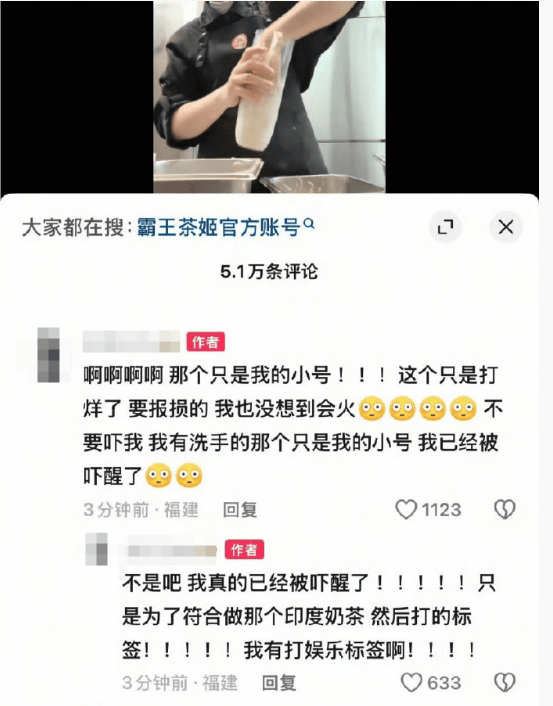Close the comments panel
Viewport: 553px width, 706px height.
point(506,226)
